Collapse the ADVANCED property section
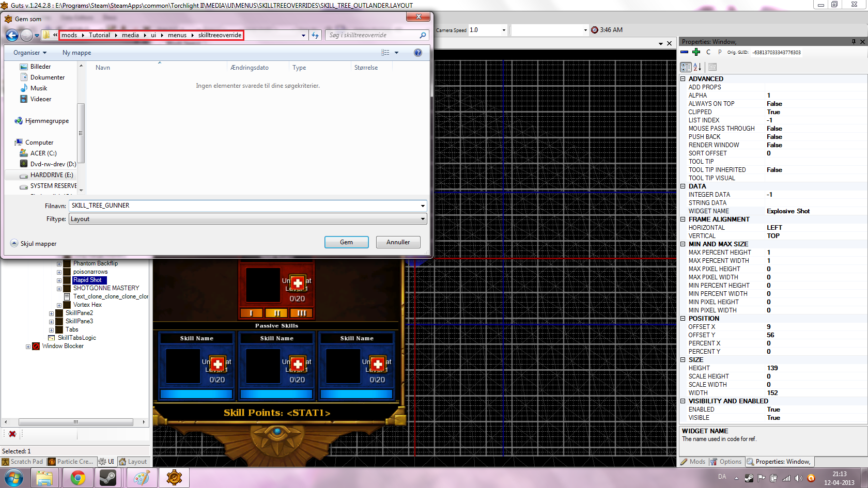 click(683, 79)
